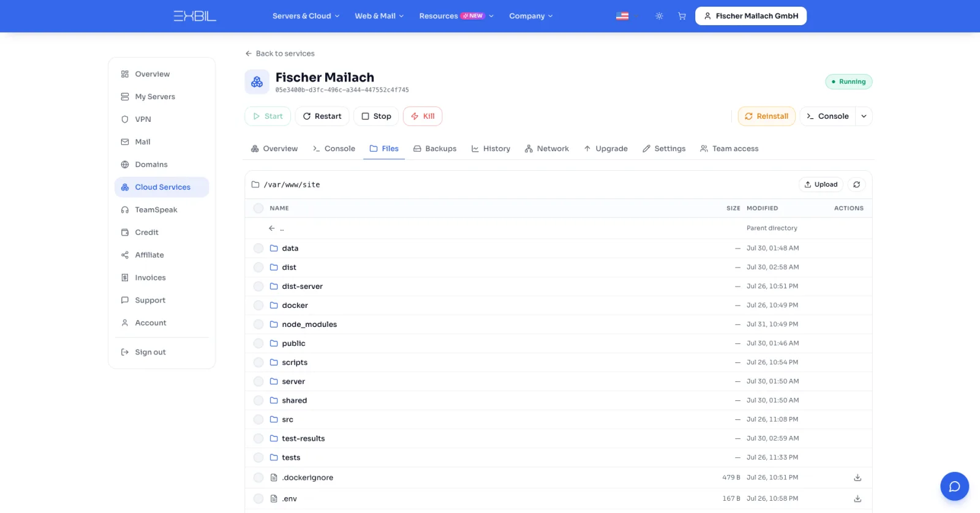Restart the server

(322, 116)
